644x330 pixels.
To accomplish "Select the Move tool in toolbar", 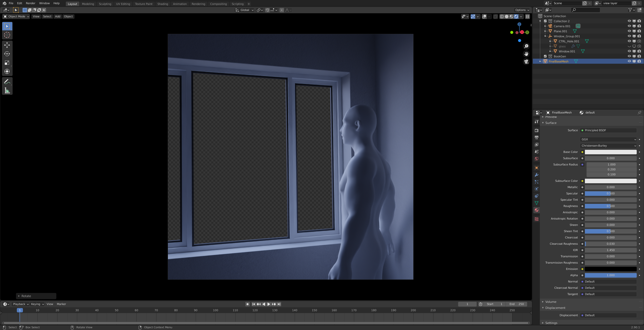I will [x=7, y=45].
